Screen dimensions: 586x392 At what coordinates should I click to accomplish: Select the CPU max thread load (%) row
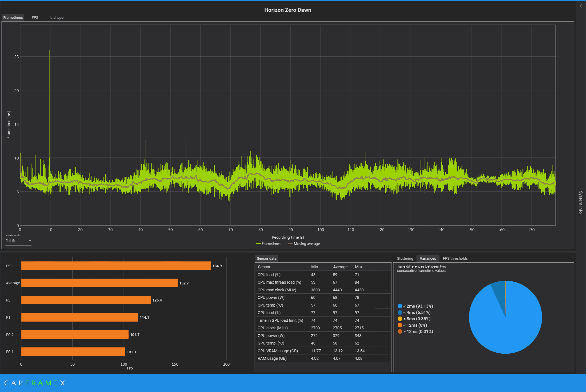[x=323, y=282]
